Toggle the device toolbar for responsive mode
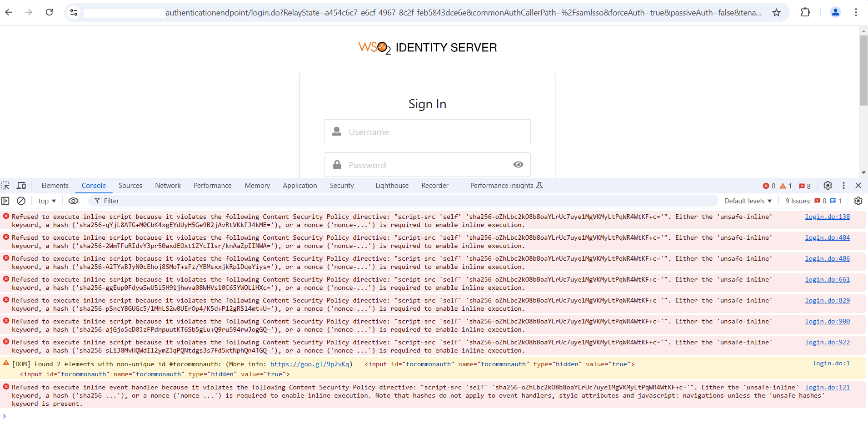 [21, 185]
